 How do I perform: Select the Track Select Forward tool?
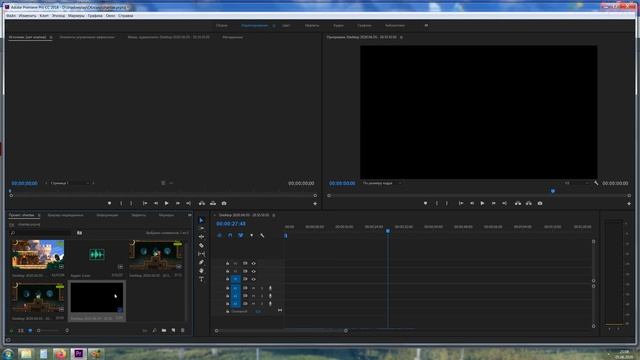(x=201, y=229)
